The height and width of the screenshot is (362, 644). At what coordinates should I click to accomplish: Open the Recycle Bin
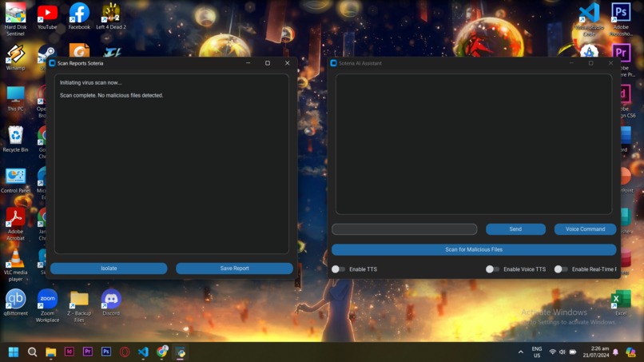(x=15, y=139)
